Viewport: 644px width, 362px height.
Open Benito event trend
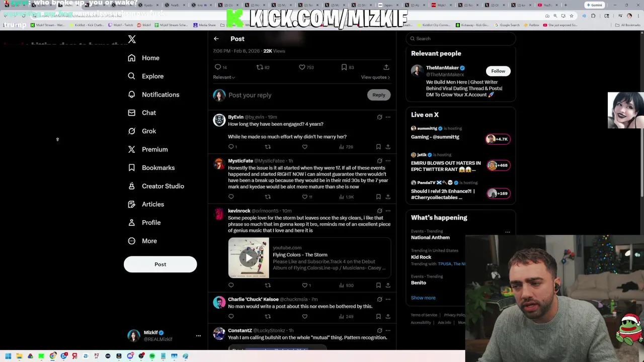(419, 283)
